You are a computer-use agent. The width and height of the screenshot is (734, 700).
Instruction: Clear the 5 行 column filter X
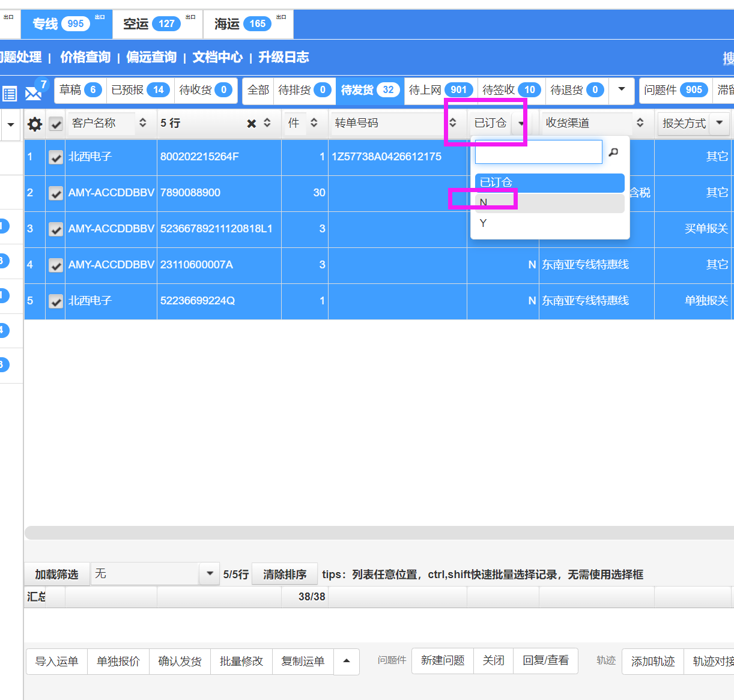point(251,124)
